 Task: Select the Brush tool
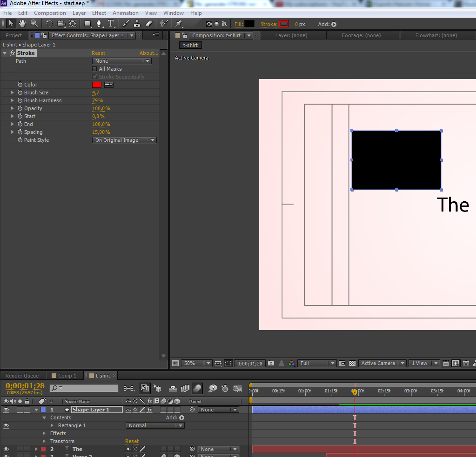(126, 24)
